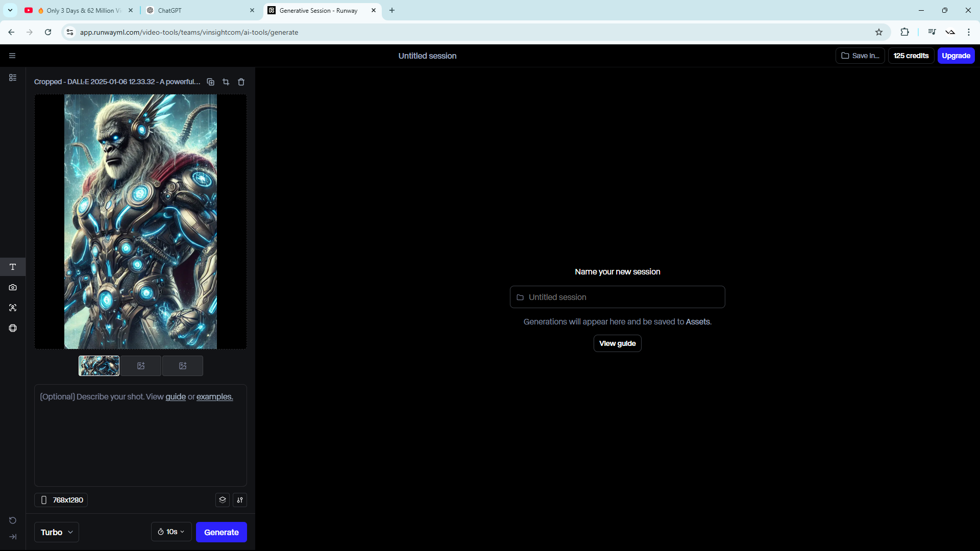The image size is (980, 551).
Task: Switch to the YouTube browser tab
Action: tap(79, 10)
